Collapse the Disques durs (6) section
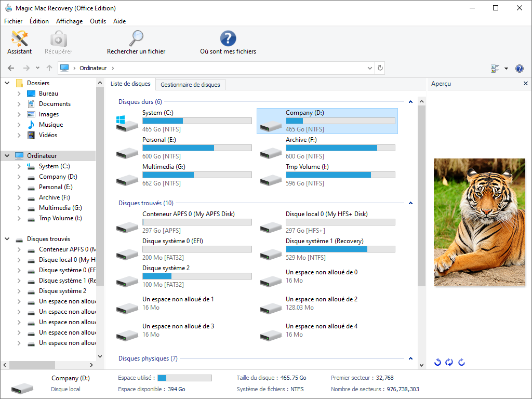Viewport: 532px width, 399px height. (x=410, y=102)
